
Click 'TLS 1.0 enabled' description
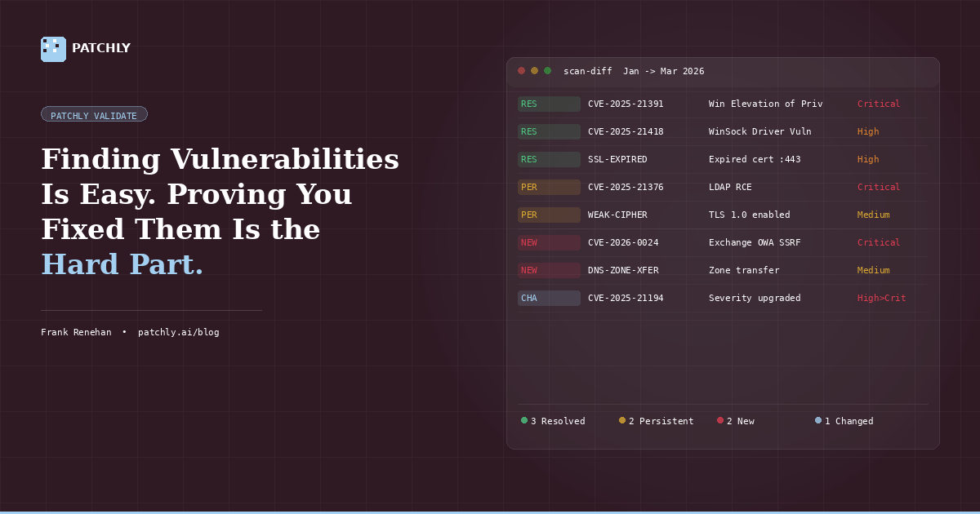coord(750,215)
